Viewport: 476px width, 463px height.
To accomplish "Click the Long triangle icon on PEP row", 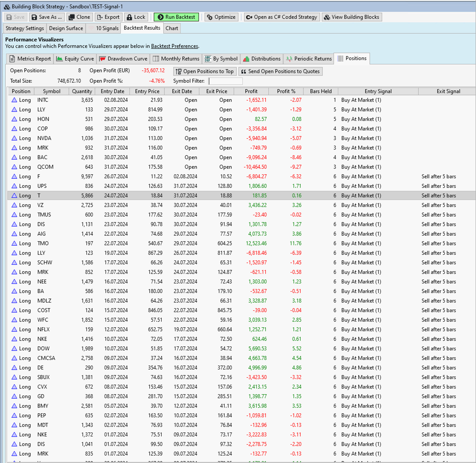I will [x=14, y=415].
